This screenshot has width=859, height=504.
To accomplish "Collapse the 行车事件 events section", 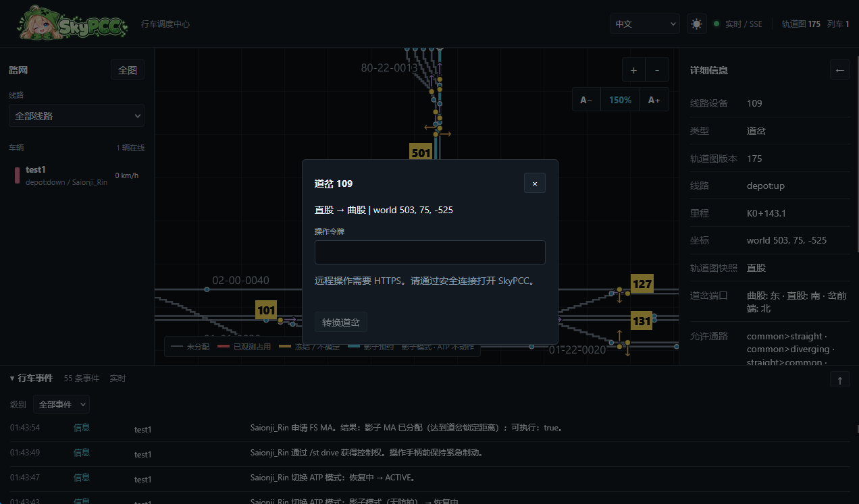I will (x=31, y=378).
